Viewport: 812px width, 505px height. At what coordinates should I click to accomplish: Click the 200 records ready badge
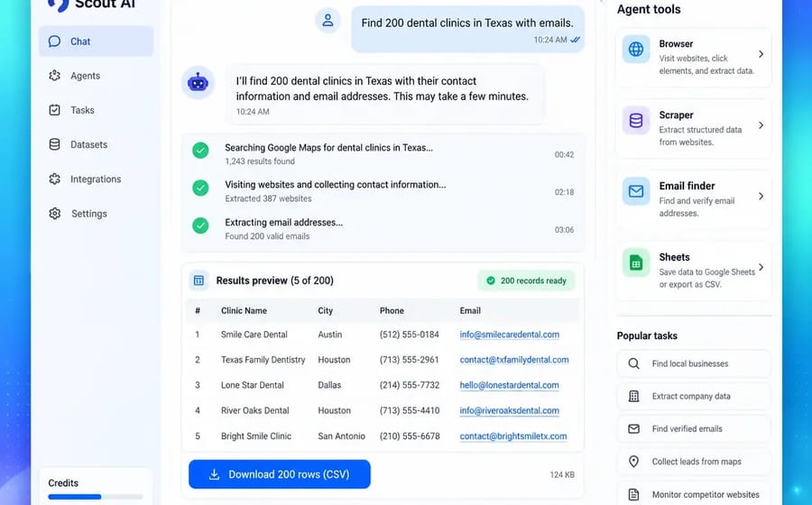(526, 281)
